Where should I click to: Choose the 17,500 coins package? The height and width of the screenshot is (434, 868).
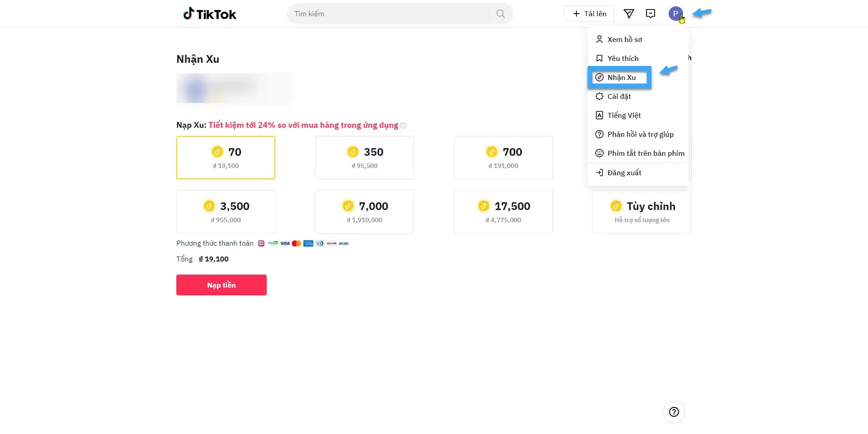503,212
